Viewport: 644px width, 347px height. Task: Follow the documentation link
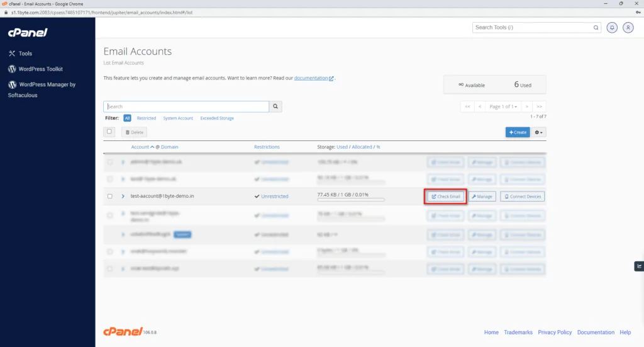pyautogui.click(x=314, y=78)
